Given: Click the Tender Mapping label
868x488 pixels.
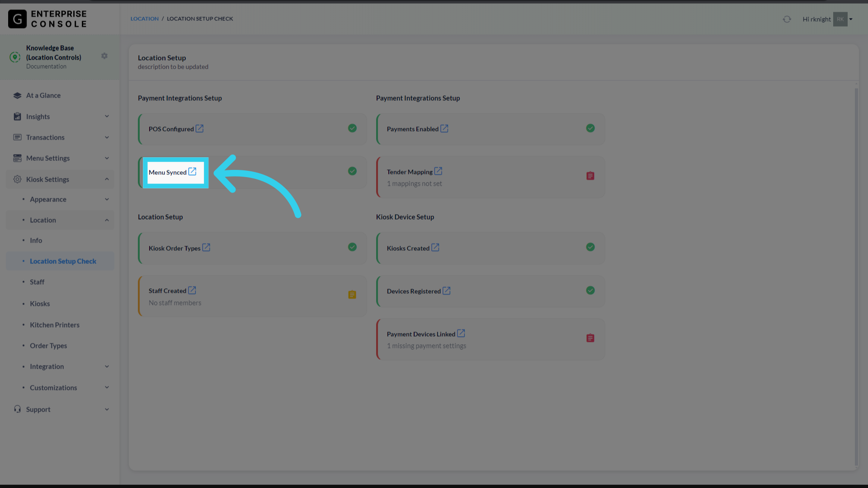Looking at the screenshot, I should 410,172.
